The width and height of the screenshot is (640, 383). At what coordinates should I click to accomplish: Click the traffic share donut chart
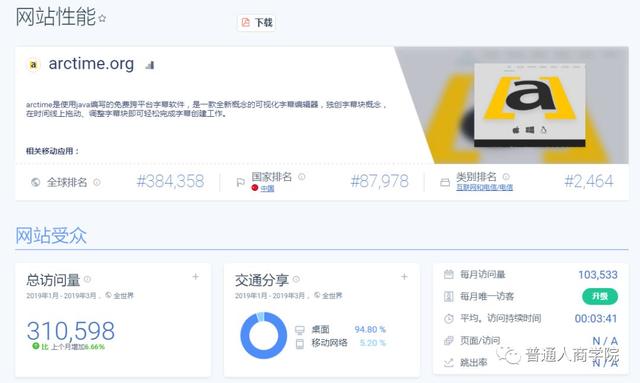pos(263,336)
